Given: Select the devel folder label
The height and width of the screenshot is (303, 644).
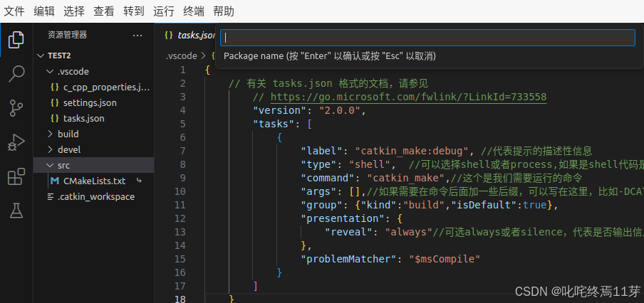Looking at the screenshot, I should point(69,149).
